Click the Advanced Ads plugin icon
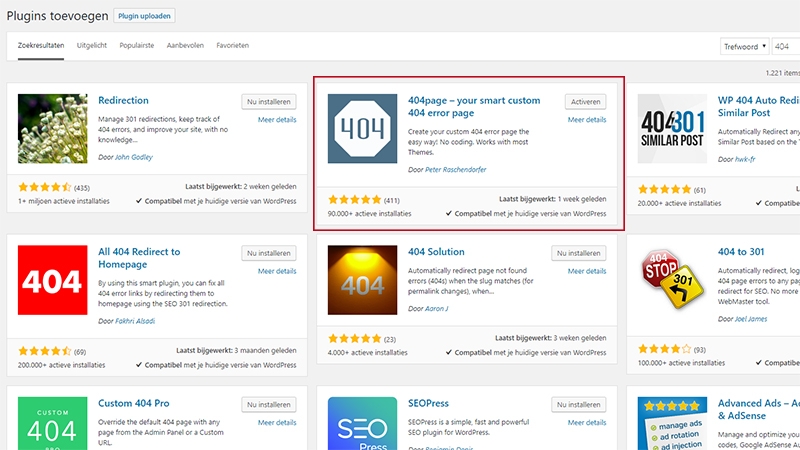 672,423
